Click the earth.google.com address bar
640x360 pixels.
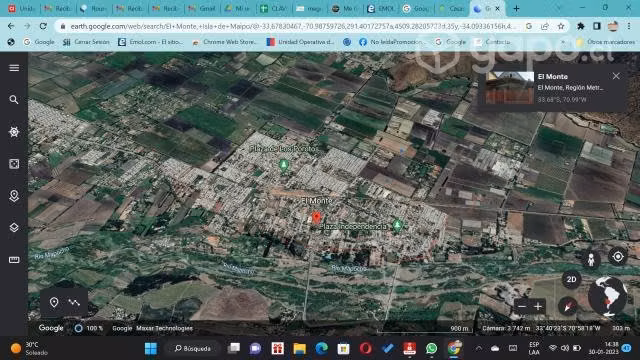[292, 26]
